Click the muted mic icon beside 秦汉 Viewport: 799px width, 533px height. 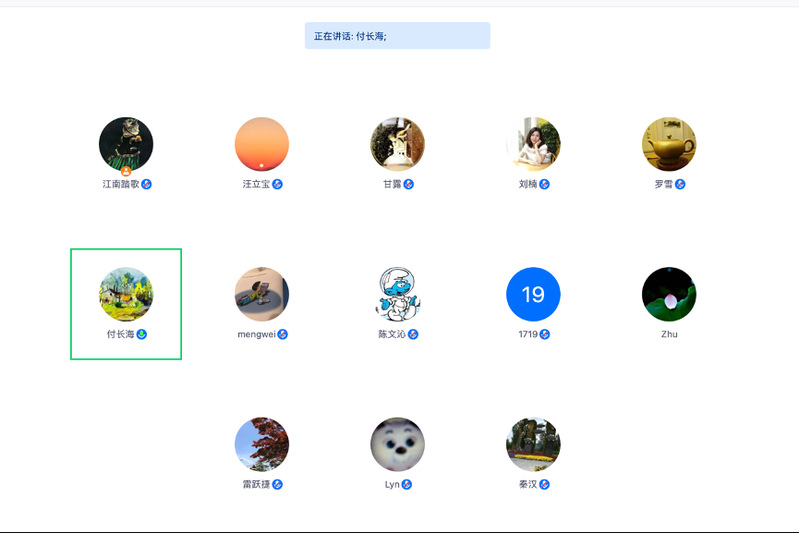[544, 484]
